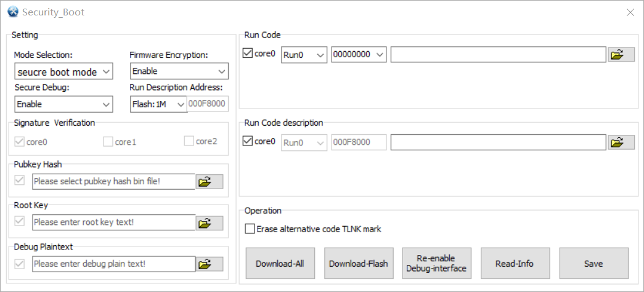Click the pubkey hash bin file field

[x=113, y=182]
